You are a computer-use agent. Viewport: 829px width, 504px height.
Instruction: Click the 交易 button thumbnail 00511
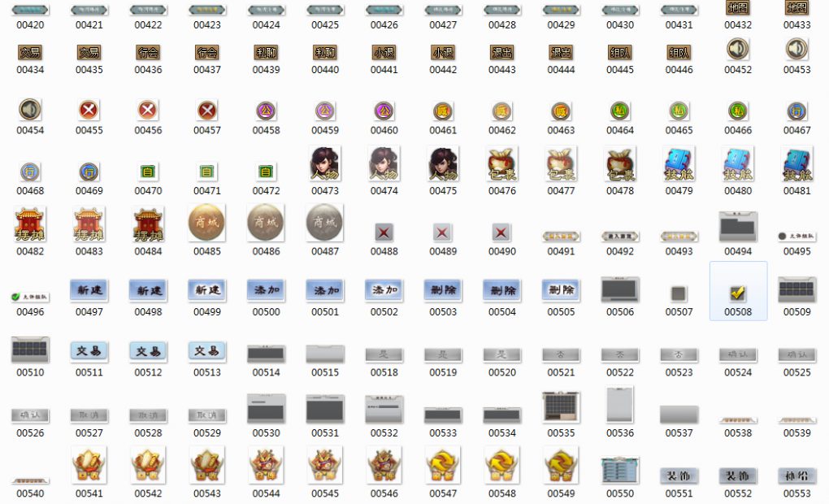coord(89,351)
